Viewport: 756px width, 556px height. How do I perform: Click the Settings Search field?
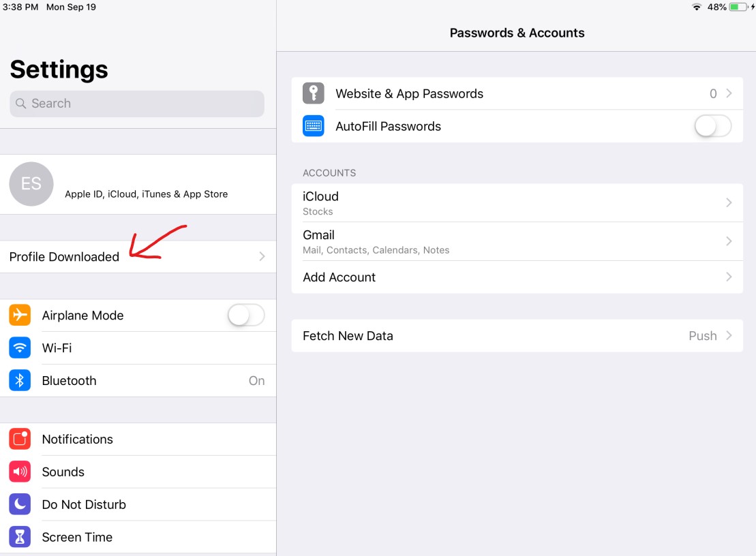click(137, 104)
